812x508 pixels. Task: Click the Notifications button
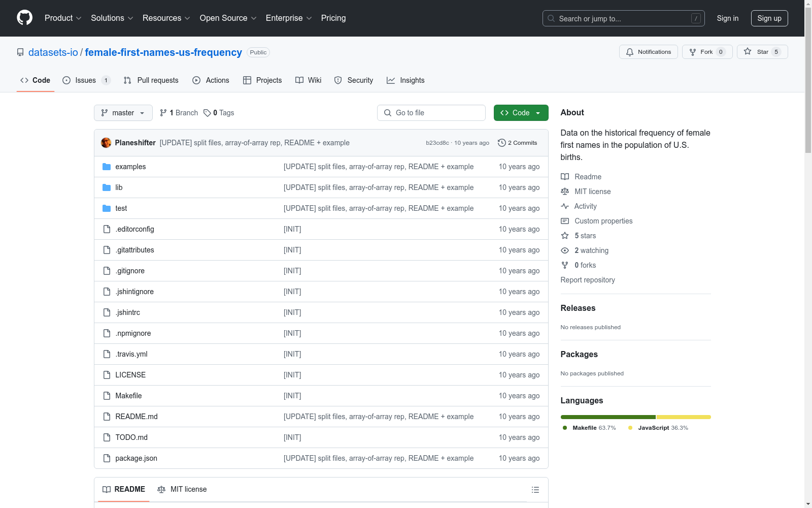(649, 52)
